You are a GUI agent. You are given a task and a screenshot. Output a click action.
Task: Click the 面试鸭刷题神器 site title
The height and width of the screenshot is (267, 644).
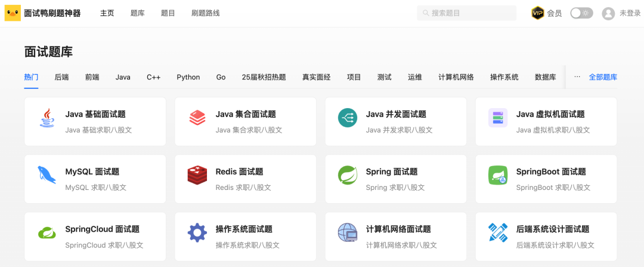tap(52, 13)
